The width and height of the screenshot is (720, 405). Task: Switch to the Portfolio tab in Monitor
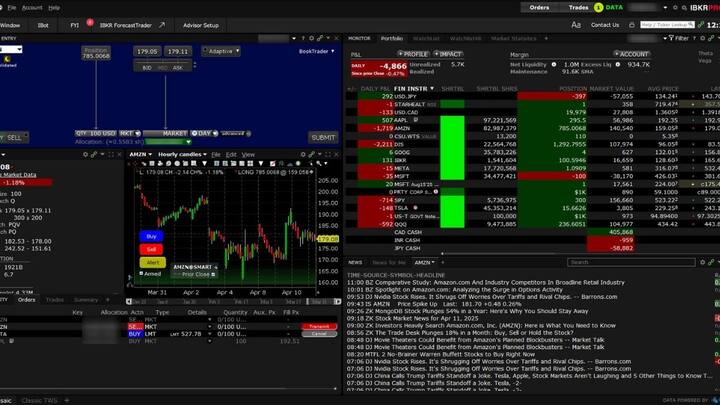point(392,39)
